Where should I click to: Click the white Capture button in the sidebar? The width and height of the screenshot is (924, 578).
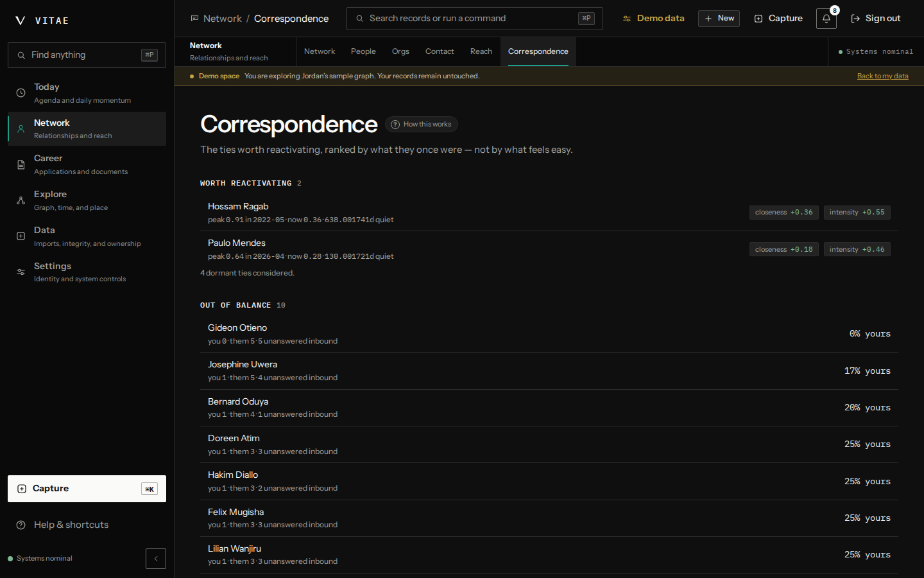coord(87,489)
